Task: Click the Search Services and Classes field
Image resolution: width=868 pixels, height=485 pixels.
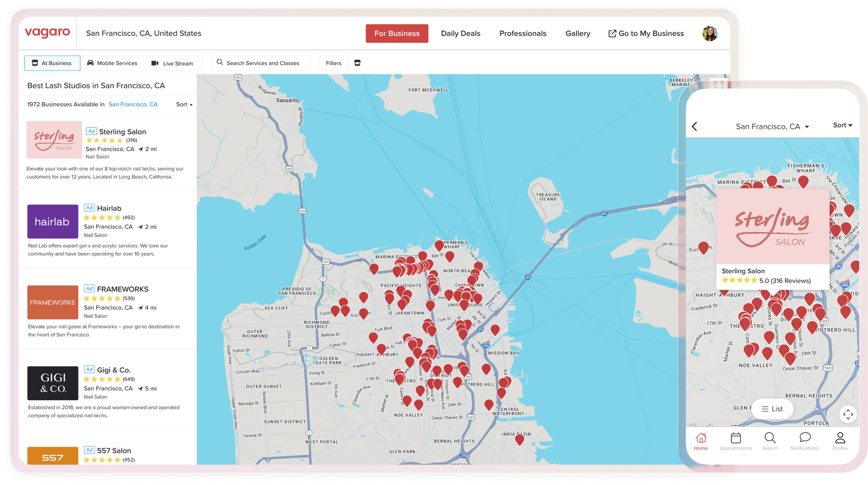Action: coord(261,63)
